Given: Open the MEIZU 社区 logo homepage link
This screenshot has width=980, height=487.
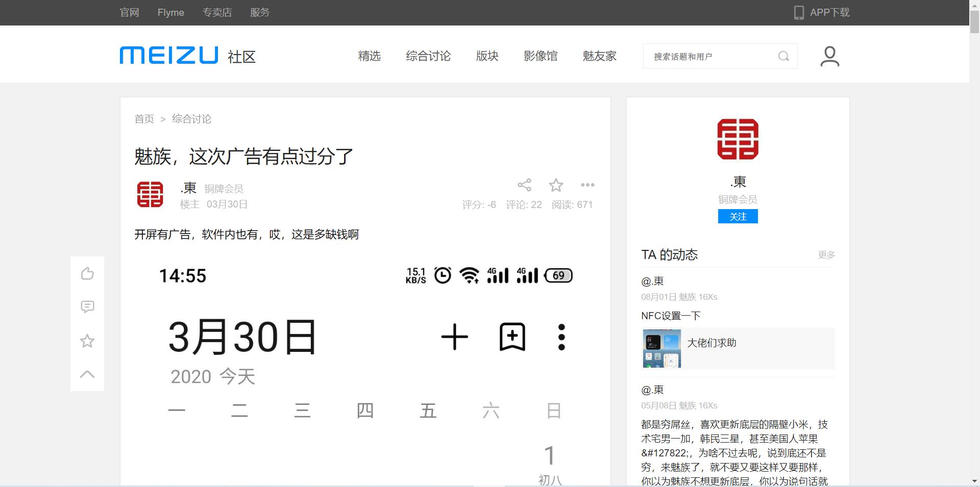Looking at the screenshot, I should tap(168, 56).
